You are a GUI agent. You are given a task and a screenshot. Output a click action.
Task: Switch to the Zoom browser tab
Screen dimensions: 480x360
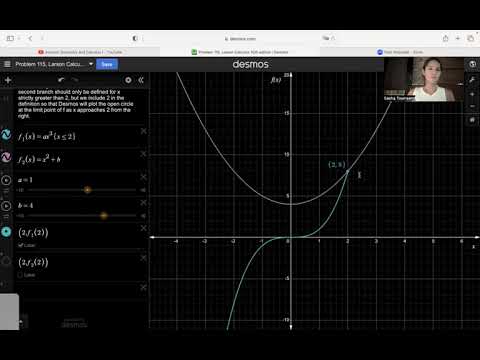[x=400, y=52]
